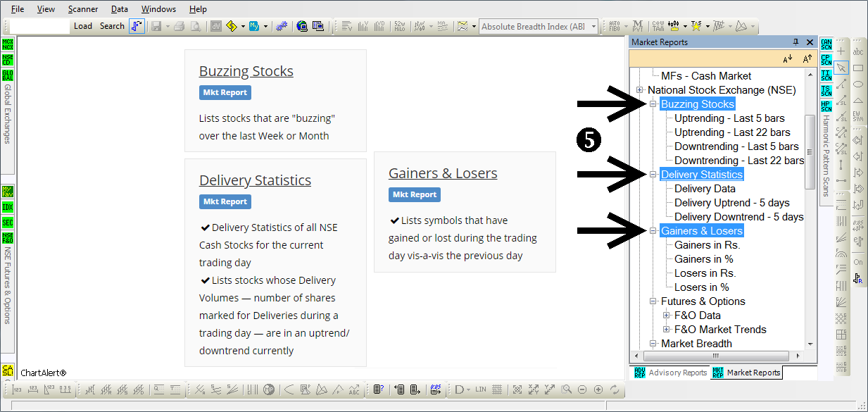The image size is (868, 412).
Task: Switch to Market Reports tab
Action: [746, 373]
